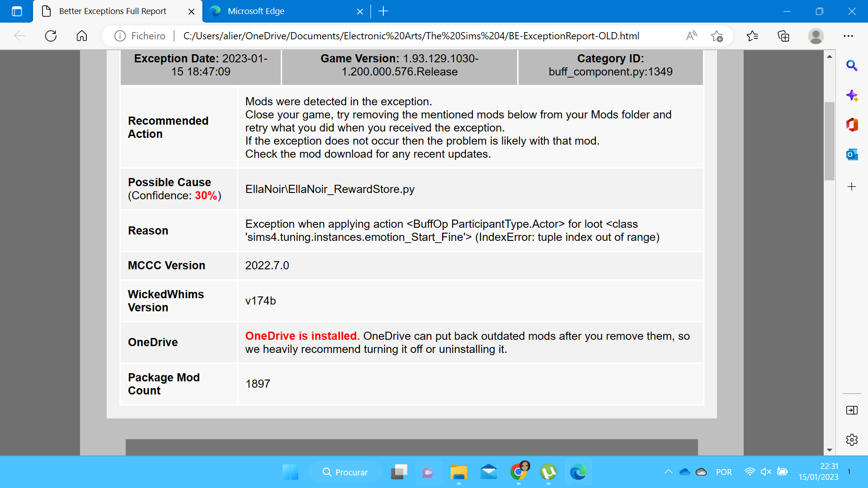The image size is (868, 488).
Task: Refresh the current page
Action: click(51, 36)
